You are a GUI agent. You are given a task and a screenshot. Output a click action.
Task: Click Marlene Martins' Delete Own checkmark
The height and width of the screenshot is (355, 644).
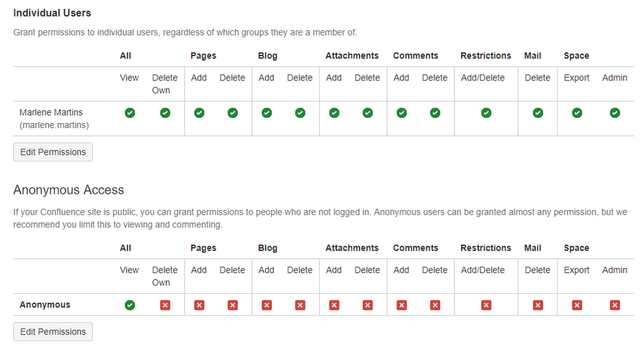pyautogui.click(x=165, y=113)
